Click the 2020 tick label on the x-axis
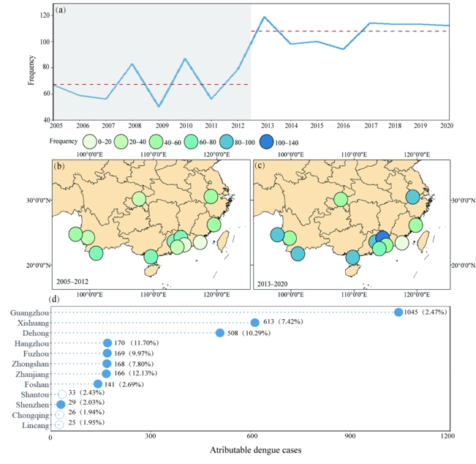476x464 pixels. pyautogui.click(x=447, y=126)
